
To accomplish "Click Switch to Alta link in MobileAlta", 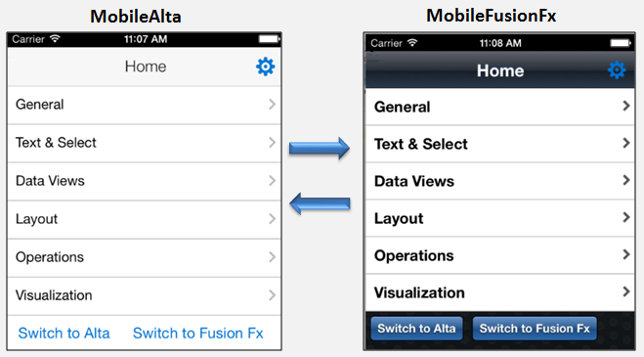I will coord(64,334).
